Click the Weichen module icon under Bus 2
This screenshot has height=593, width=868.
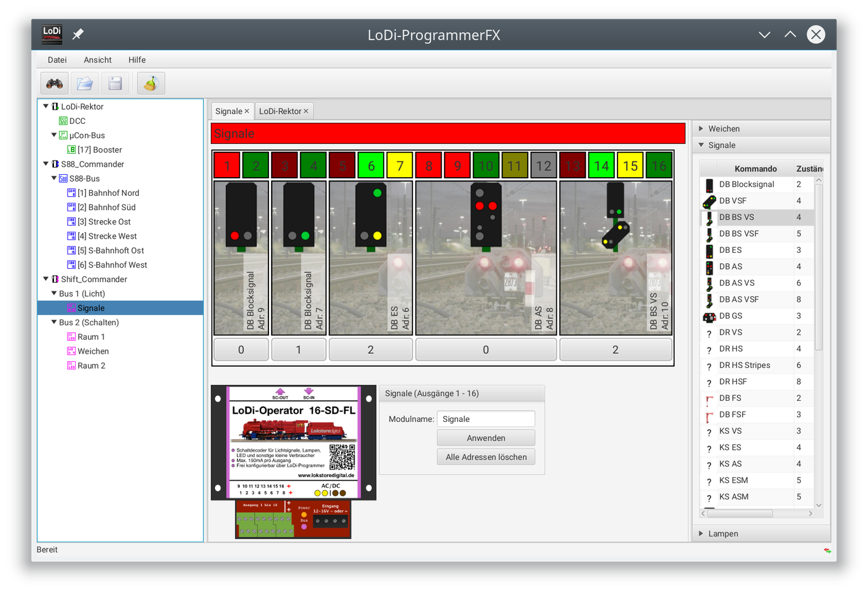click(x=71, y=351)
